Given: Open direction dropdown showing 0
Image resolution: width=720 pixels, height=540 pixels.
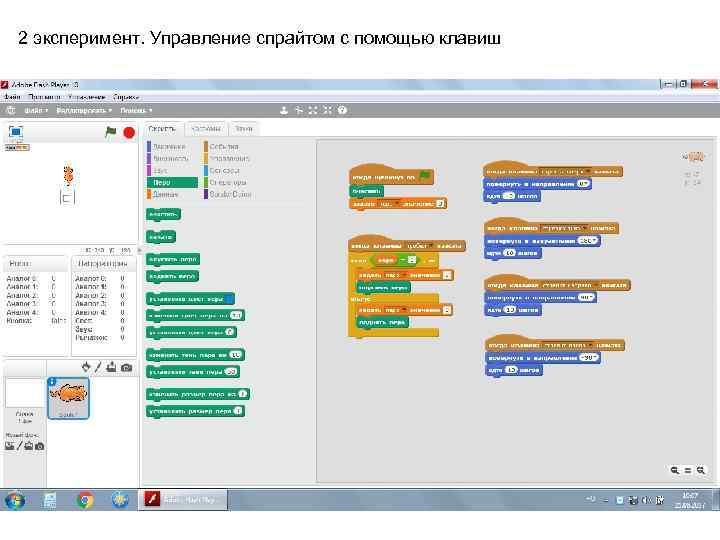Looking at the screenshot, I should point(583,184).
